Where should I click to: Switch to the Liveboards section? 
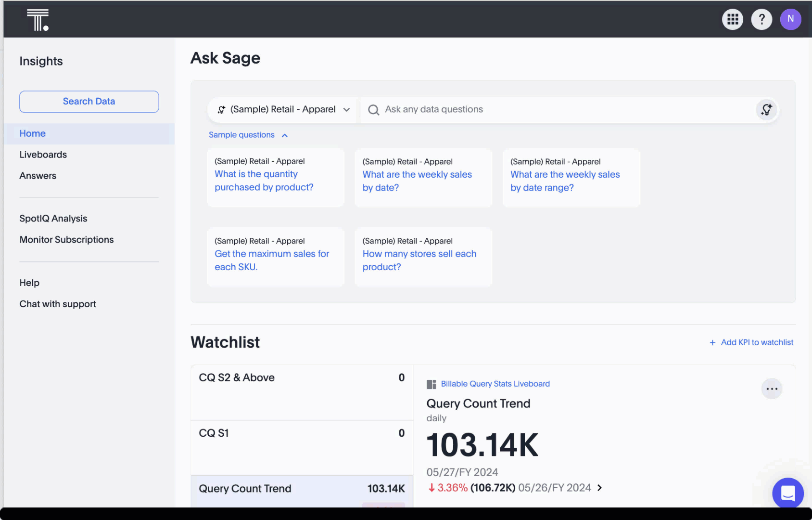[x=43, y=154]
